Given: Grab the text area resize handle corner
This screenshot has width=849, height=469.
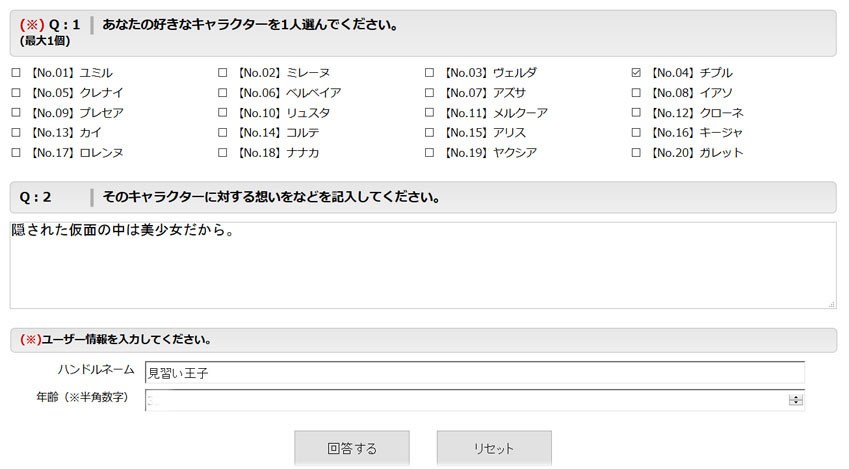Looking at the screenshot, I should (832, 304).
